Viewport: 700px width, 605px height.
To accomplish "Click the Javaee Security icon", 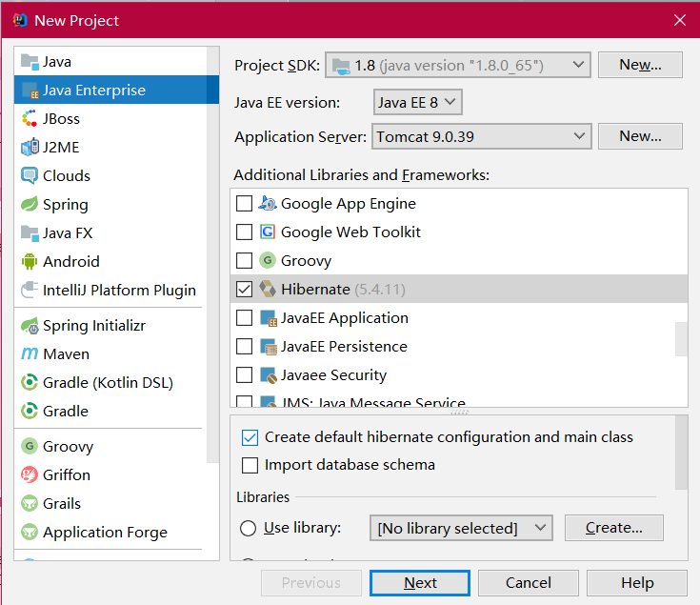I will coord(269,375).
